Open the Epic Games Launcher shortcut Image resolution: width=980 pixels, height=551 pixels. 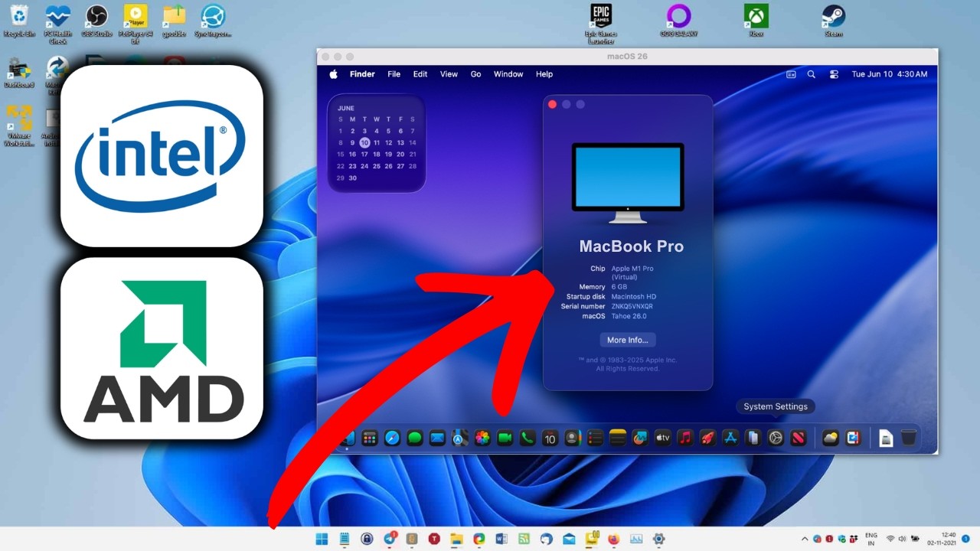pyautogui.click(x=601, y=24)
